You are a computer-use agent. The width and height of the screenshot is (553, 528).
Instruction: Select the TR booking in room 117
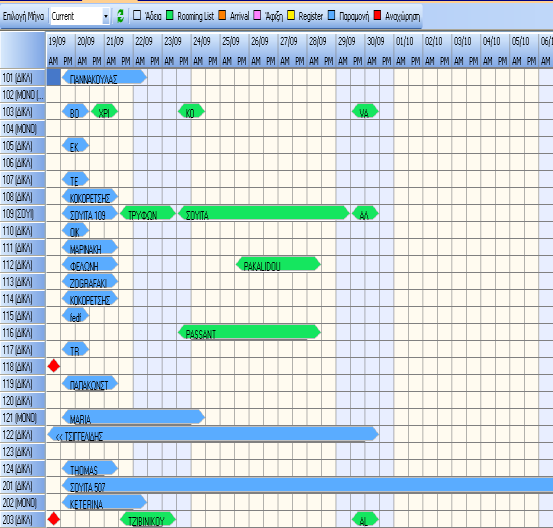click(75, 349)
